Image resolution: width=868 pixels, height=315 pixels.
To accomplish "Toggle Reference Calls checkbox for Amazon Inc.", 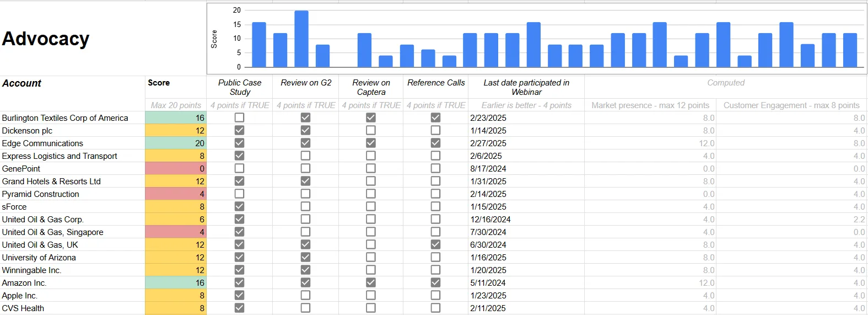I will point(435,282).
